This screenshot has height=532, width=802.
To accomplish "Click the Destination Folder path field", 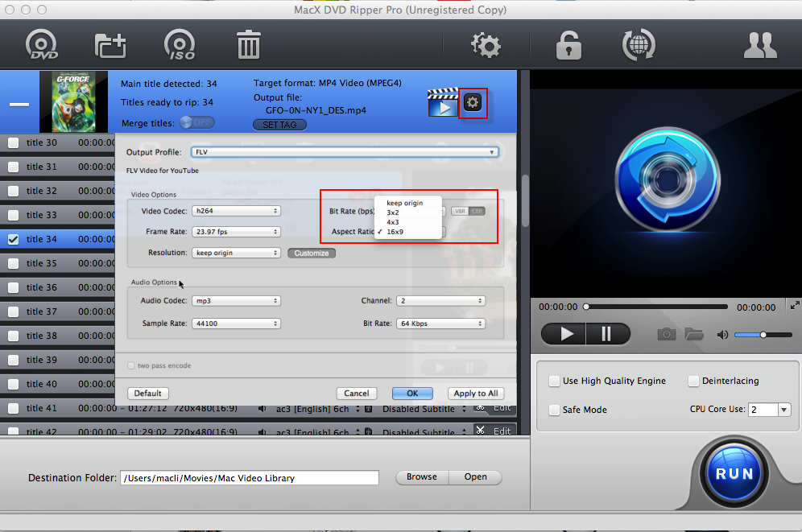I will tap(250, 478).
